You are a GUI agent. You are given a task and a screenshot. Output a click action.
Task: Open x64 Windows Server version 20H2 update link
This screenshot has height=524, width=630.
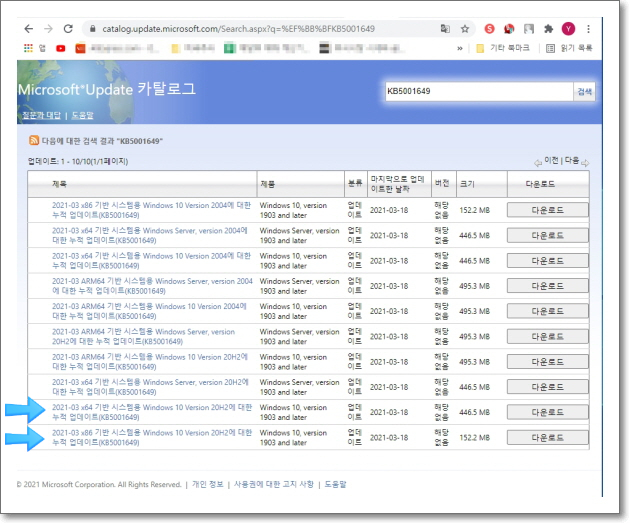coord(150,387)
